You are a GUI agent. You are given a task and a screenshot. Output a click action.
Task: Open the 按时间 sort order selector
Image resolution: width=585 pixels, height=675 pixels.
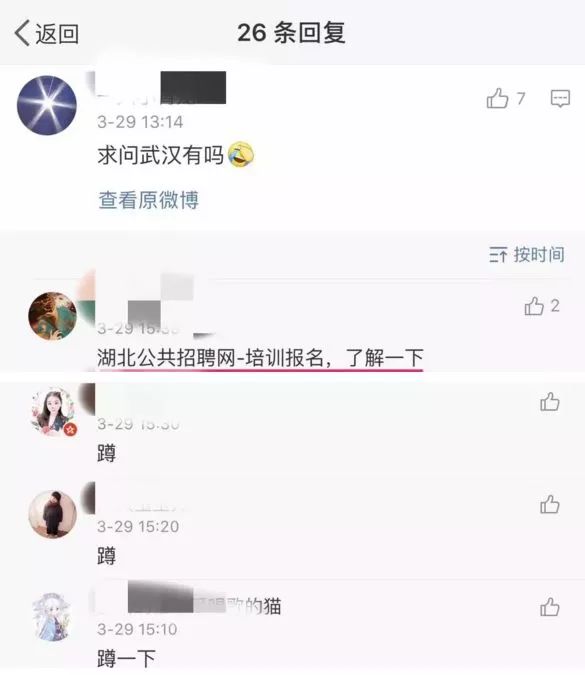point(526,254)
